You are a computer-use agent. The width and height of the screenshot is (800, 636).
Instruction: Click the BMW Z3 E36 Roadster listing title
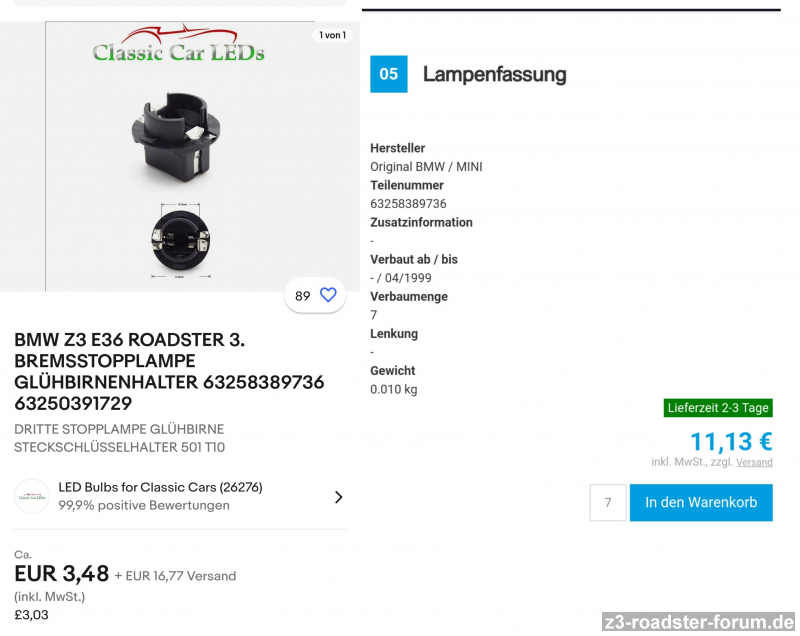coord(169,371)
